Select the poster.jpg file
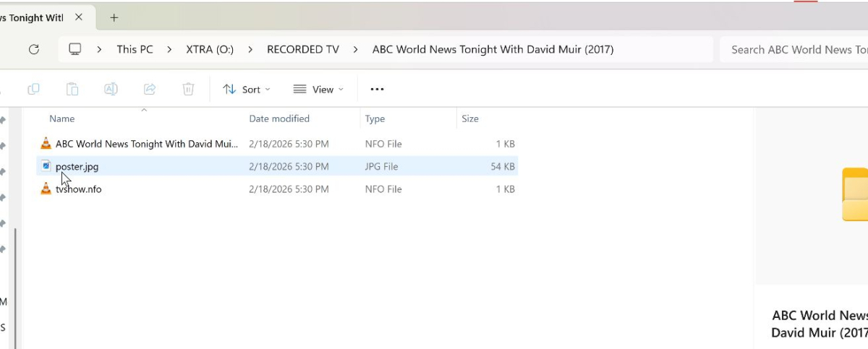 pyautogui.click(x=77, y=166)
